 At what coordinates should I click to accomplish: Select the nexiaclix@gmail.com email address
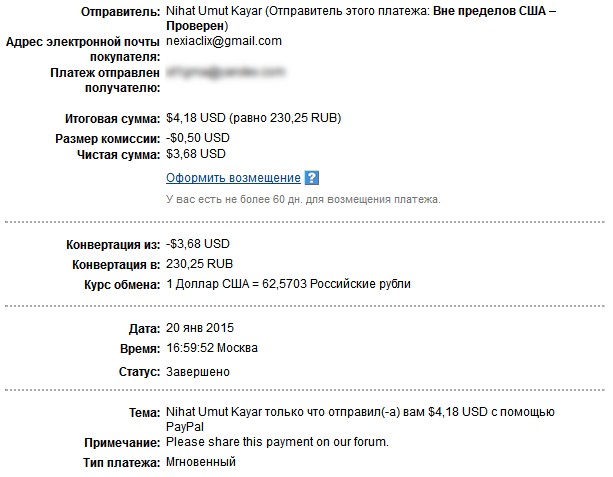click(x=224, y=41)
